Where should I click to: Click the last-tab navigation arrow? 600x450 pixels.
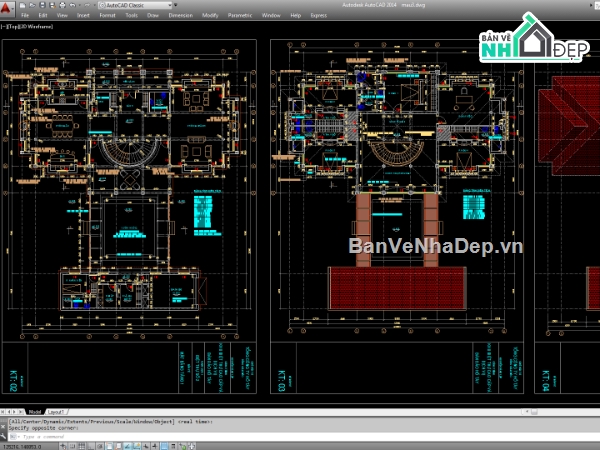[x=20, y=412]
